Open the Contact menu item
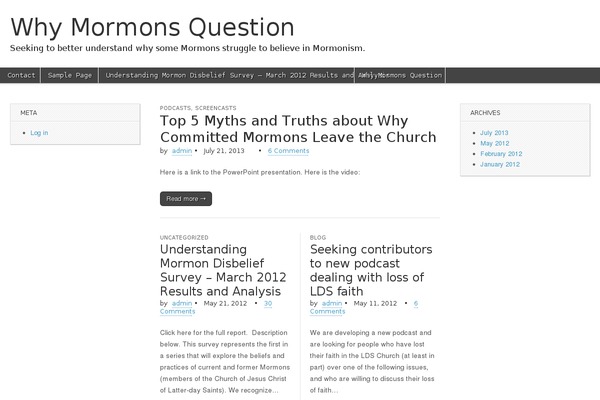This screenshot has height=400, width=600. 22,76
